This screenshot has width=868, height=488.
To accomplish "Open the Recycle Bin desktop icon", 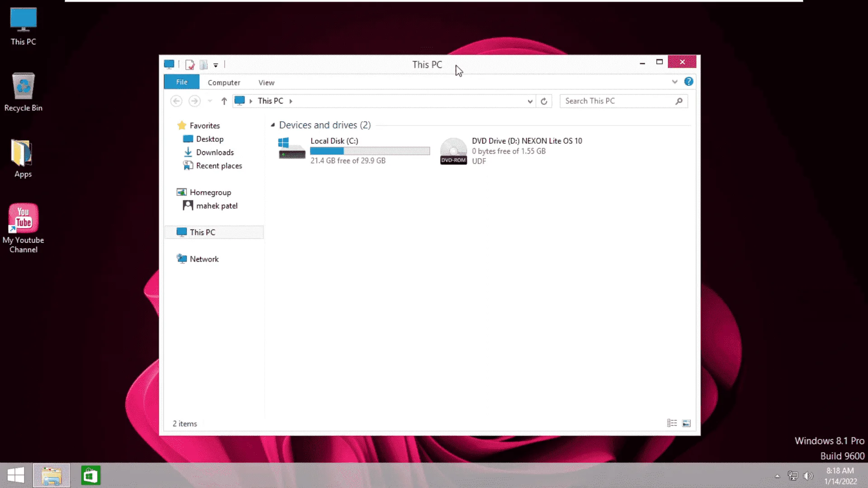I will pos(23,92).
